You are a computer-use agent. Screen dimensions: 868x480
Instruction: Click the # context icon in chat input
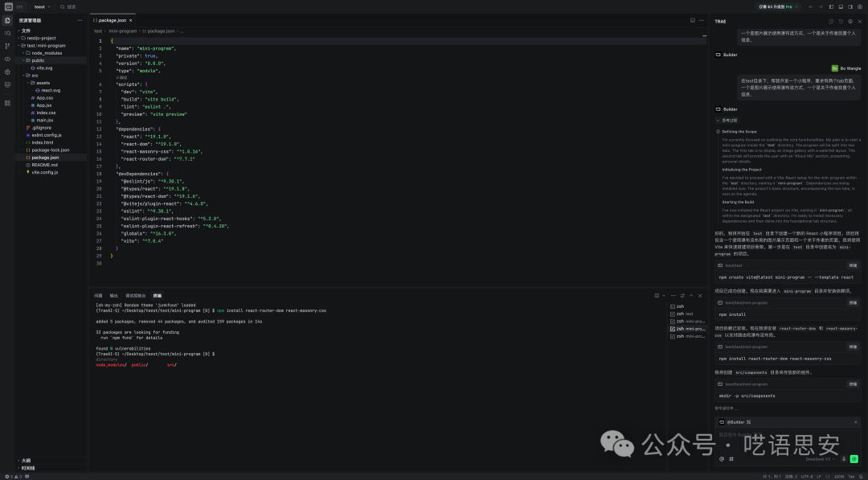pyautogui.click(x=732, y=458)
